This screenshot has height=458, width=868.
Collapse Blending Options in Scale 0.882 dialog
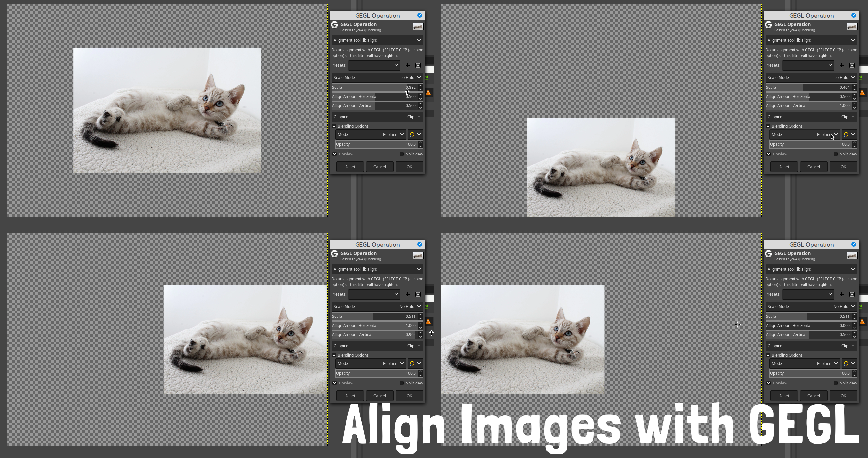334,126
